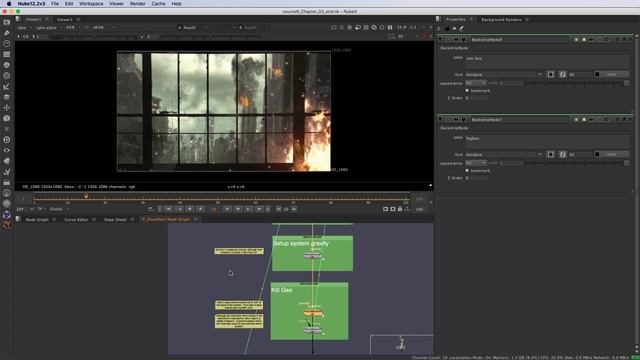The height and width of the screenshot is (360, 640).
Task: Click the BackdropNode7 Z Order field
Action: coord(477,178)
